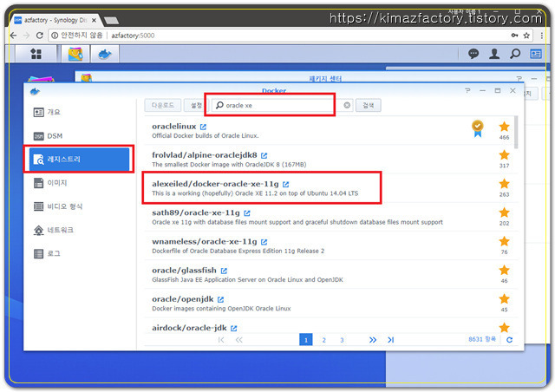This screenshot has width=555, height=392.
Task: Click the results list vertical scrollbar
Action: click(516, 132)
